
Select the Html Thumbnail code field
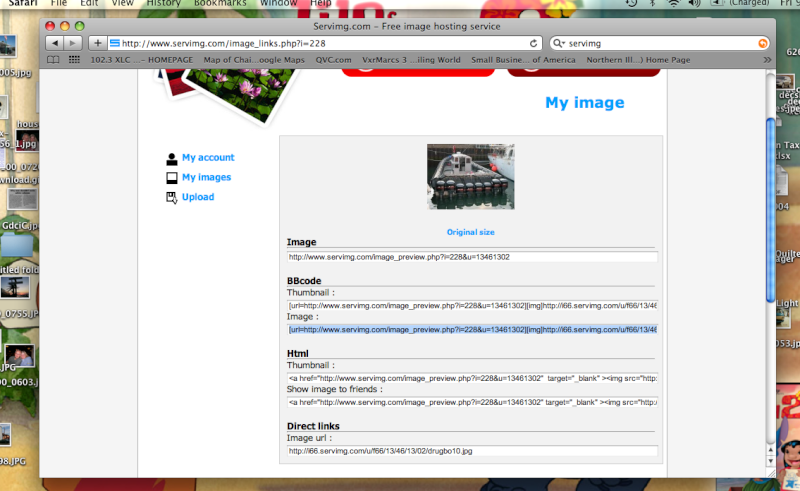472,378
